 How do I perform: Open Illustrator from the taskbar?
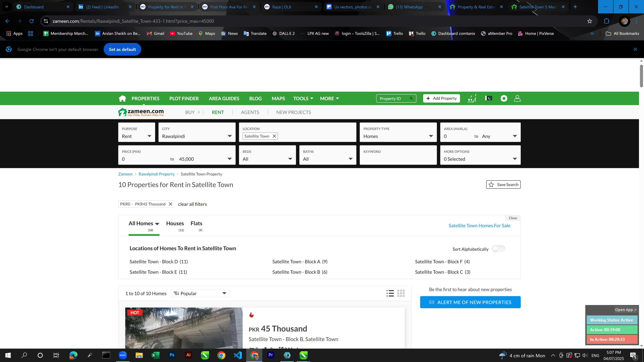point(189,355)
